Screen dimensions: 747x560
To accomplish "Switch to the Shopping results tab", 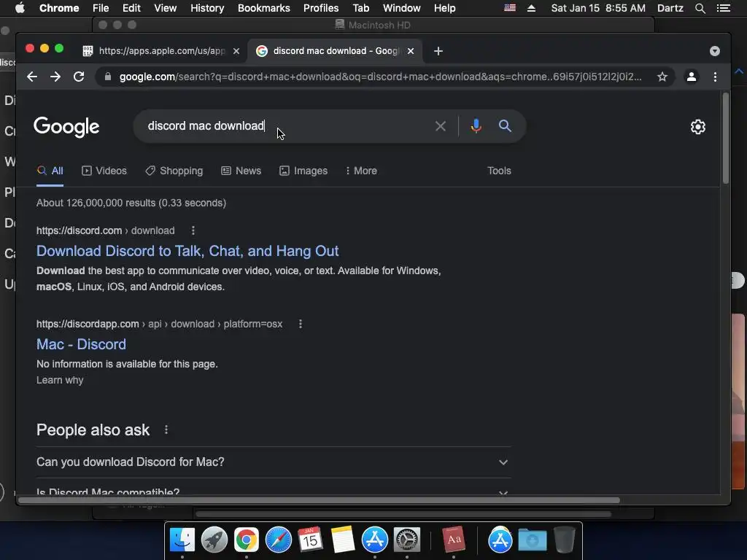I will click(174, 171).
